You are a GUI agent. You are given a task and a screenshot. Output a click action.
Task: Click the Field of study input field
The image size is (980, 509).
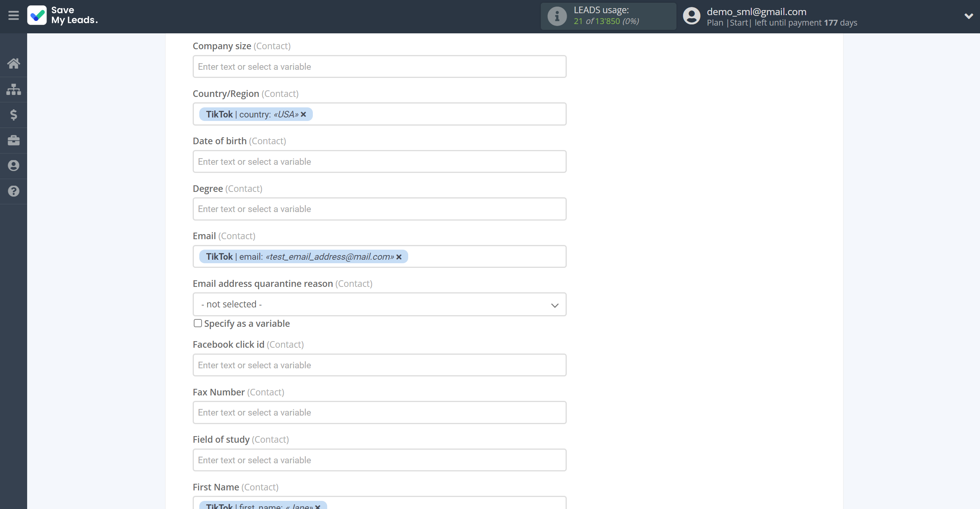379,460
